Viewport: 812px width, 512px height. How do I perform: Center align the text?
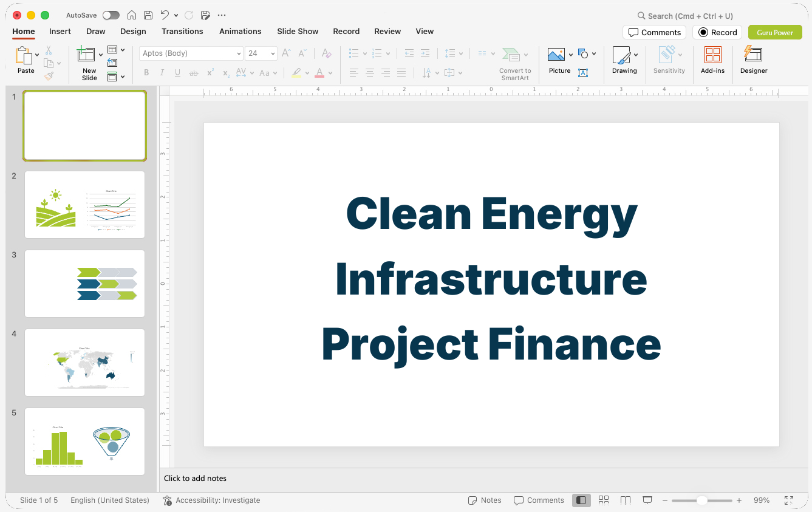tap(370, 73)
